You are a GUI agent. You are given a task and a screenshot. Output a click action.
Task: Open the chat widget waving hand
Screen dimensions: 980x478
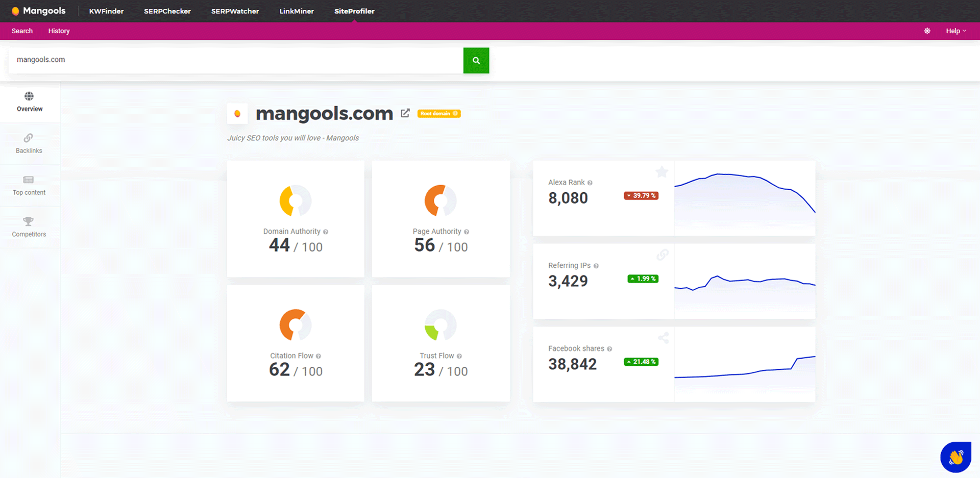tap(955, 457)
